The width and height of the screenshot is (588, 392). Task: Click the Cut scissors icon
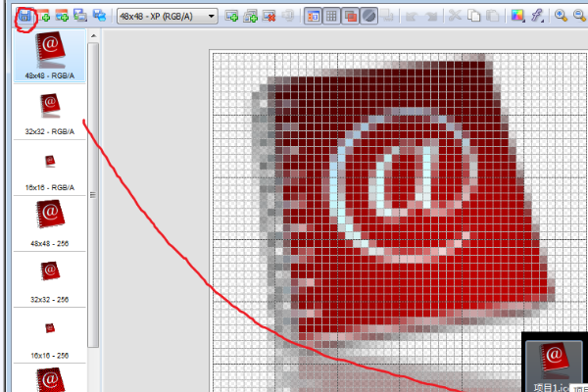(455, 16)
